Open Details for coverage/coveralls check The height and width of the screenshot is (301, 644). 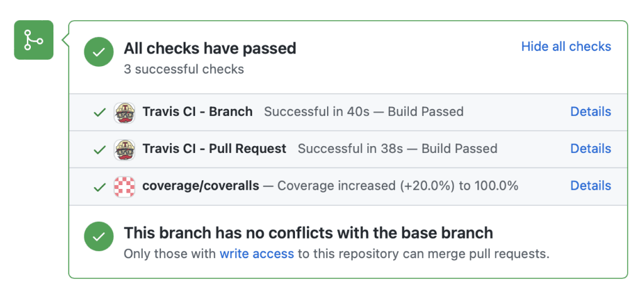pyautogui.click(x=591, y=186)
